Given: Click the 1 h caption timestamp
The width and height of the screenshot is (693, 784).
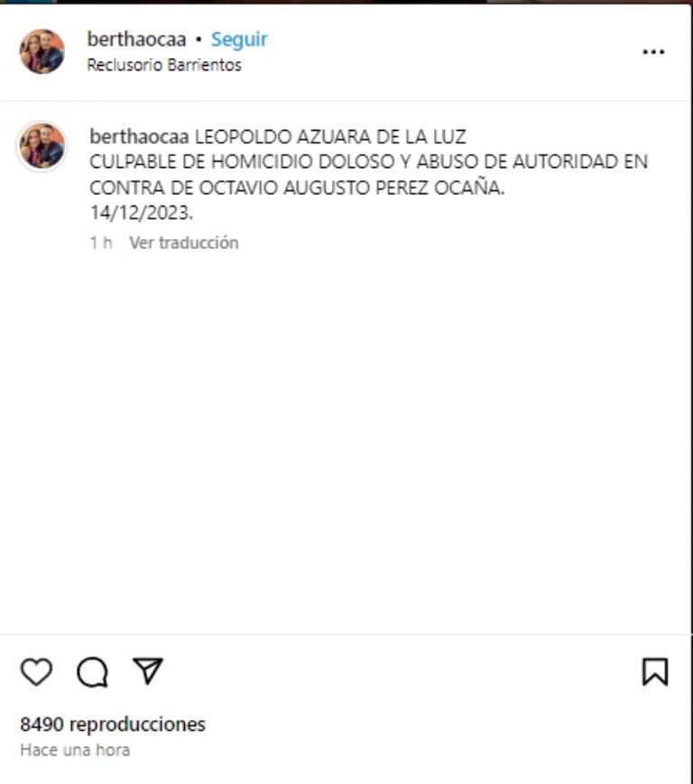Looking at the screenshot, I should click(x=100, y=243).
